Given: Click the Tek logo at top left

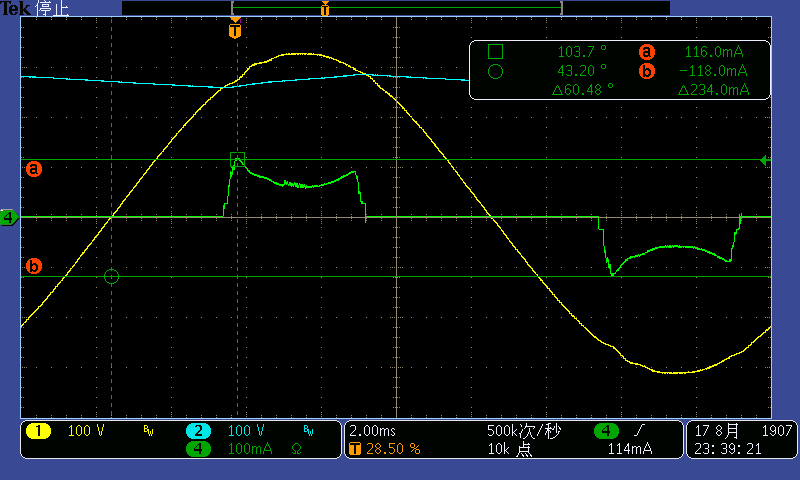Looking at the screenshot, I should (x=15, y=8).
